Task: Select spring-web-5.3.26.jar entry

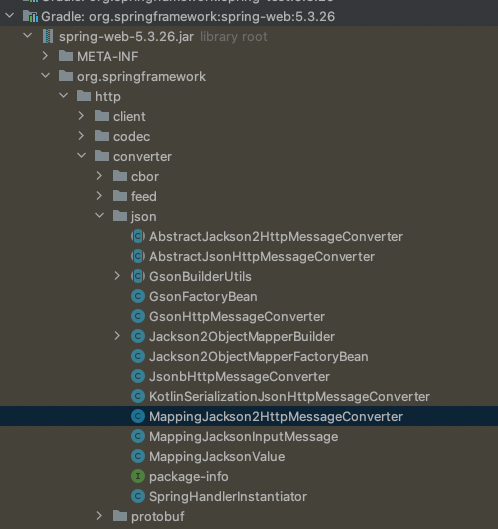Action: [127, 36]
